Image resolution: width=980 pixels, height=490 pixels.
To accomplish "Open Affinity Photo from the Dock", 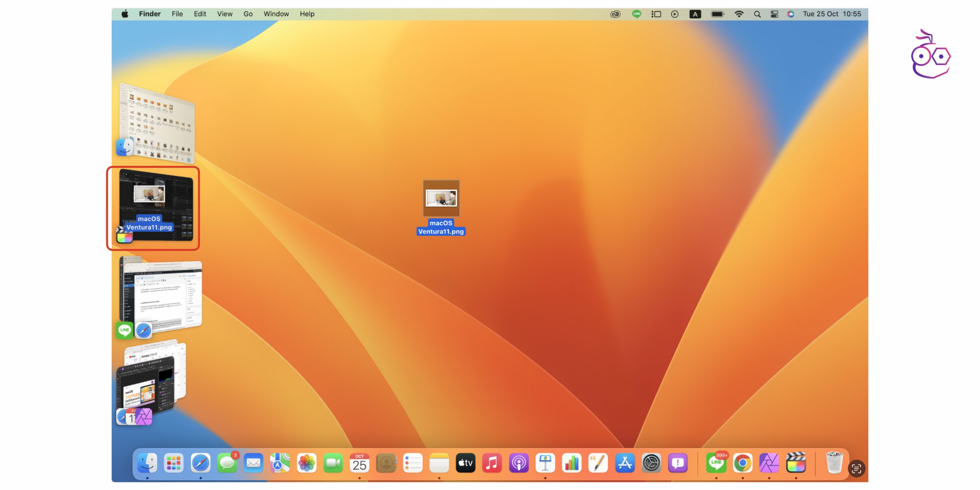I will point(769,464).
